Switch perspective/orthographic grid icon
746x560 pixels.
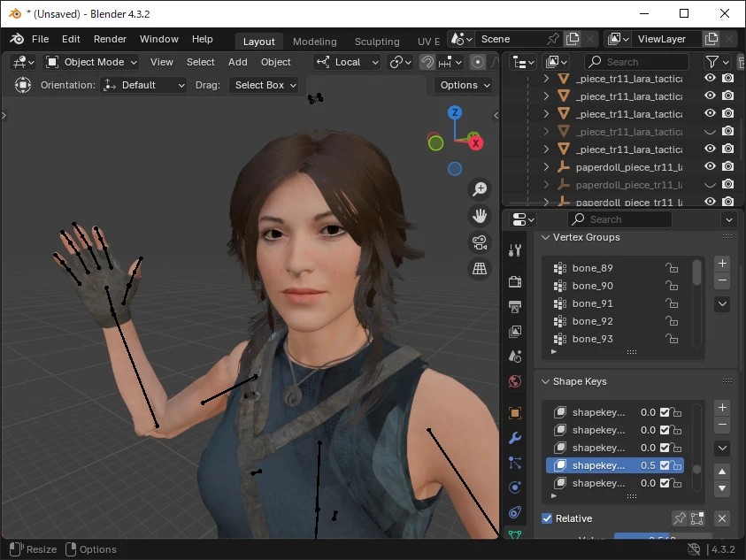[480, 269]
